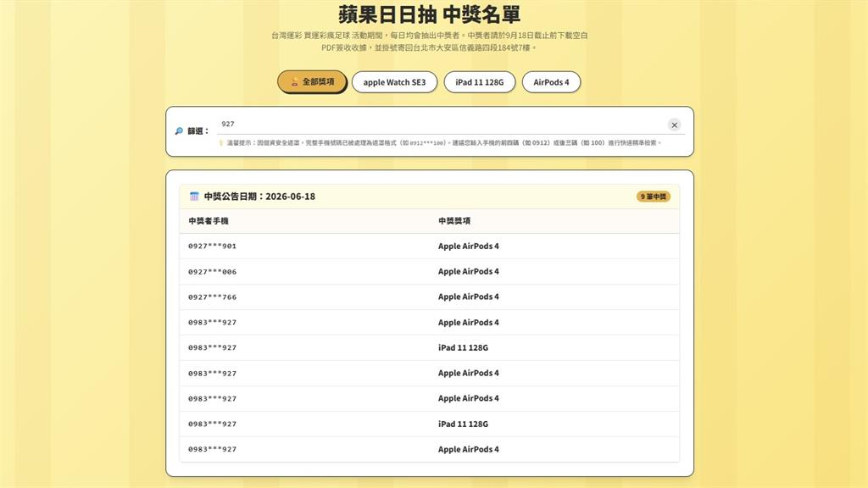Click the magnifier icon beside 篩選

pyautogui.click(x=179, y=131)
